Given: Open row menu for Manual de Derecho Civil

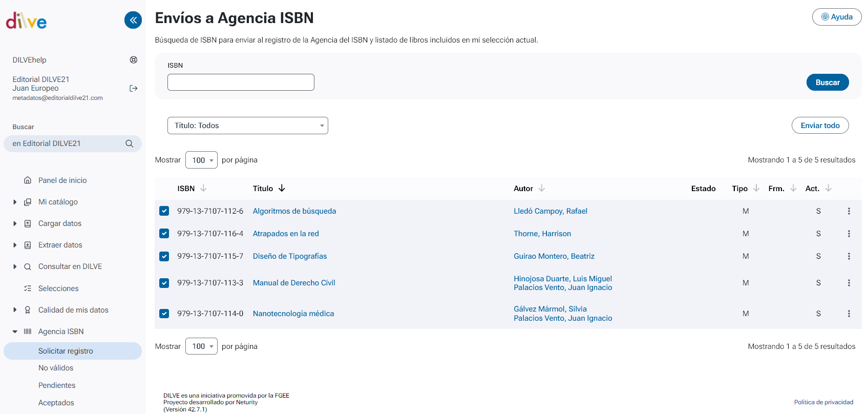Looking at the screenshot, I should 849,283.
